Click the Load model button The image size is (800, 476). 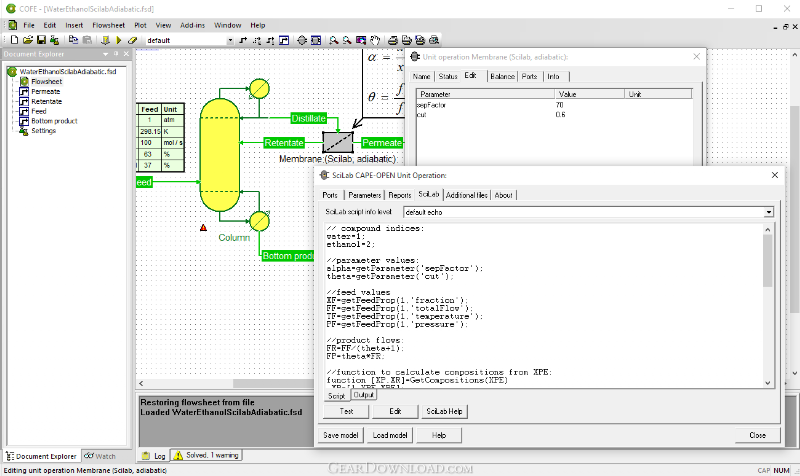tap(390, 435)
